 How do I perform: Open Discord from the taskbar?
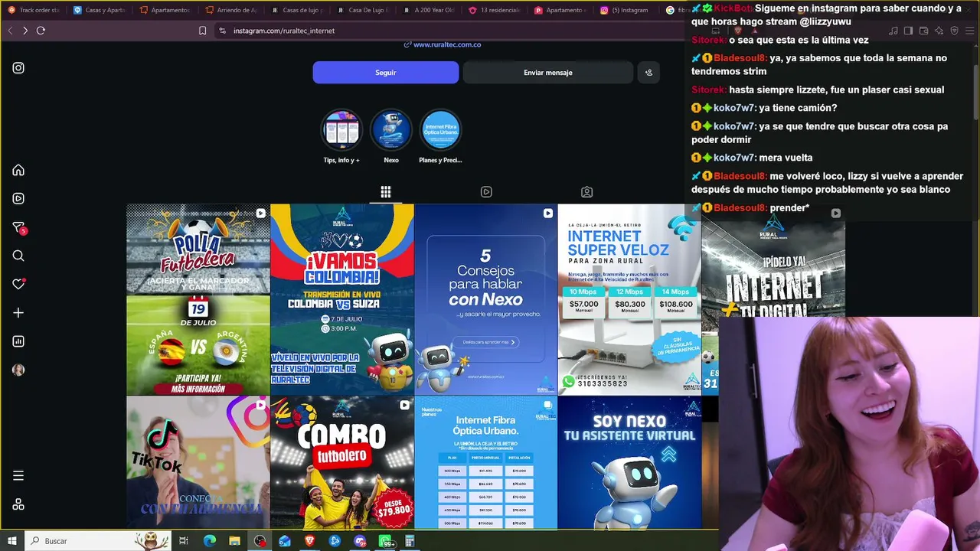coord(360,541)
